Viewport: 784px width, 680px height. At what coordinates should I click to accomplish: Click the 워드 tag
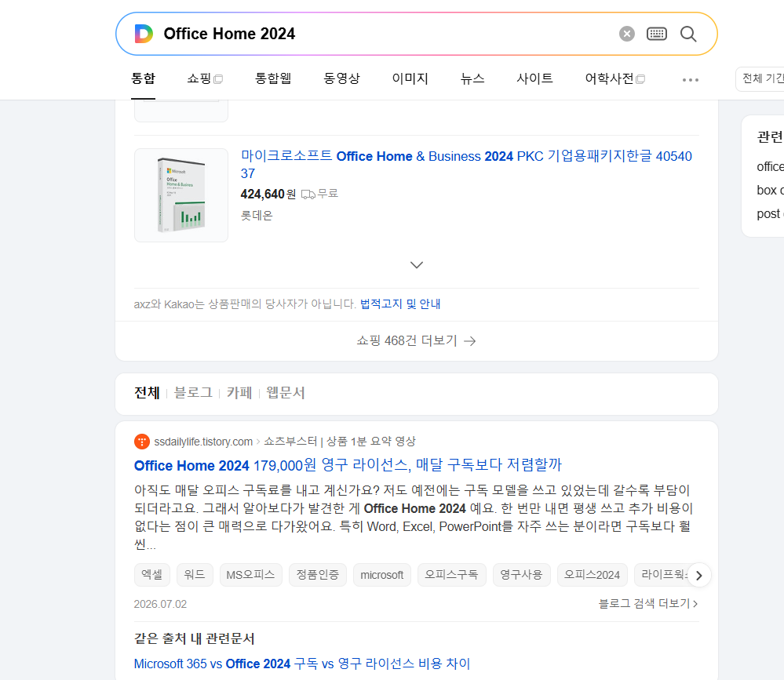(x=195, y=575)
